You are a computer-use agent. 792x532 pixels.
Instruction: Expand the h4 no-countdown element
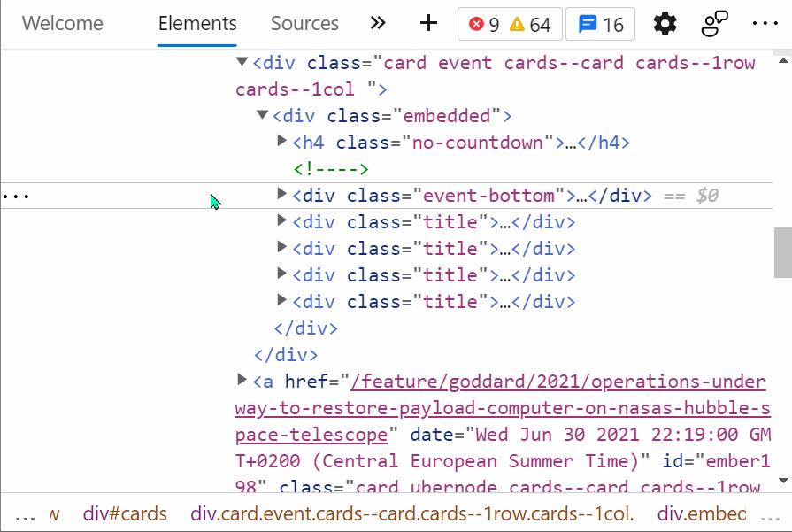click(282, 141)
